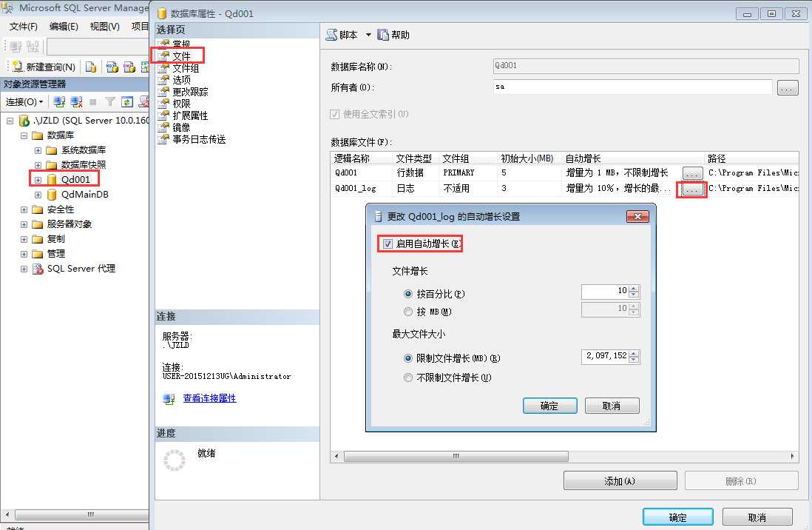
Task: Expand the 安全性 node
Action: coord(24,209)
